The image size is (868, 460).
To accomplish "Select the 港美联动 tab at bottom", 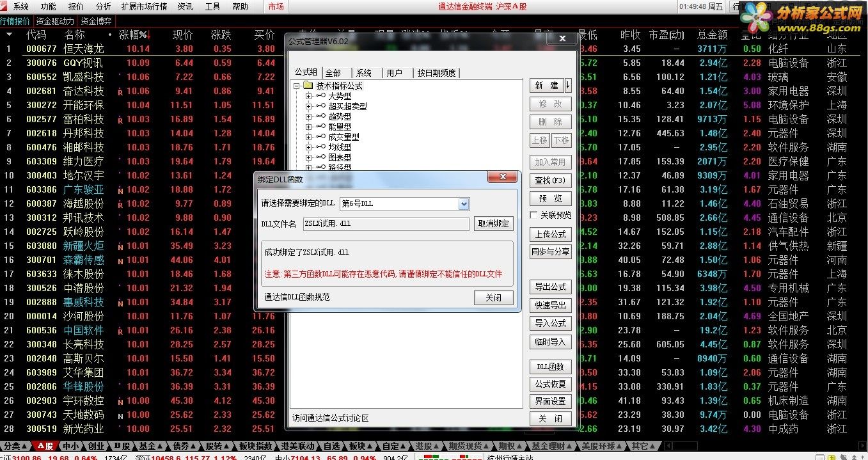I will coord(297,446).
